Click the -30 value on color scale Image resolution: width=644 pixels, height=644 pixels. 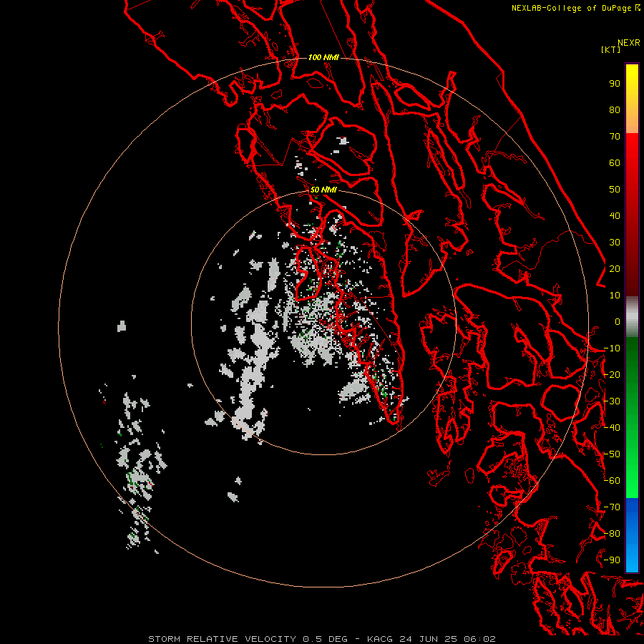click(612, 401)
